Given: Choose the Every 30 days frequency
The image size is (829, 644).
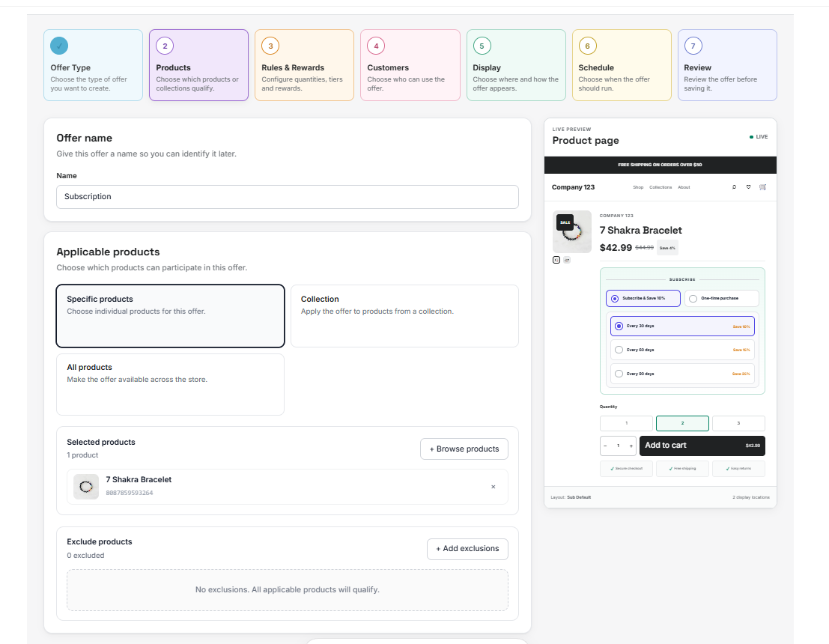Looking at the screenshot, I should [x=682, y=326].
